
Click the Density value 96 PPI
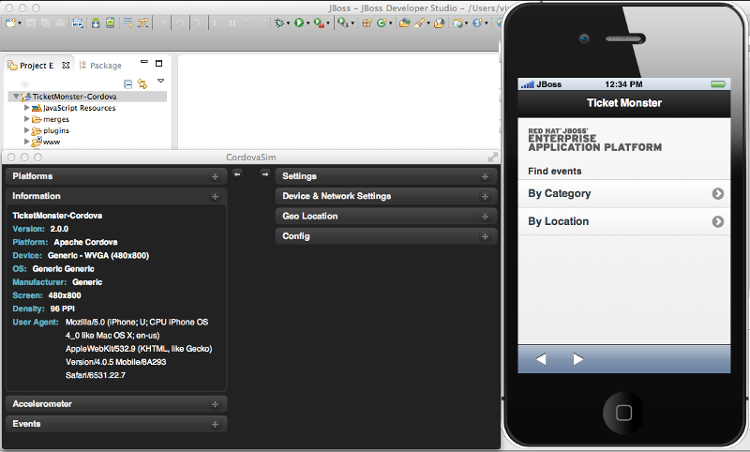point(62,309)
